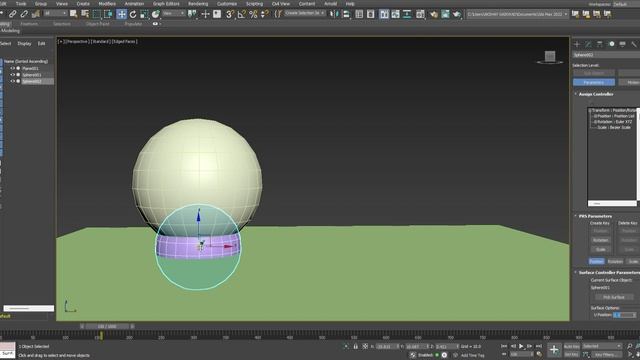Open Scene Explorer Display menu

(24, 43)
